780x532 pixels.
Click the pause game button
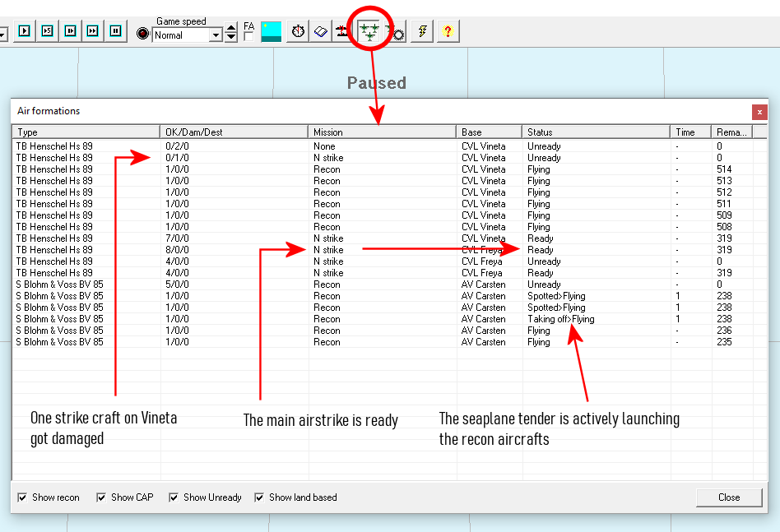tap(116, 31)
